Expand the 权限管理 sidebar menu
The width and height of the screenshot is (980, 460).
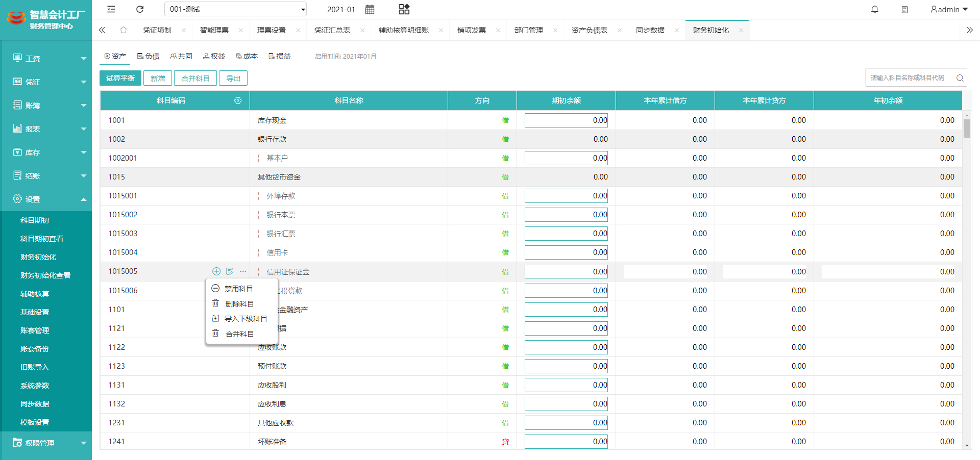pos(46,443)
